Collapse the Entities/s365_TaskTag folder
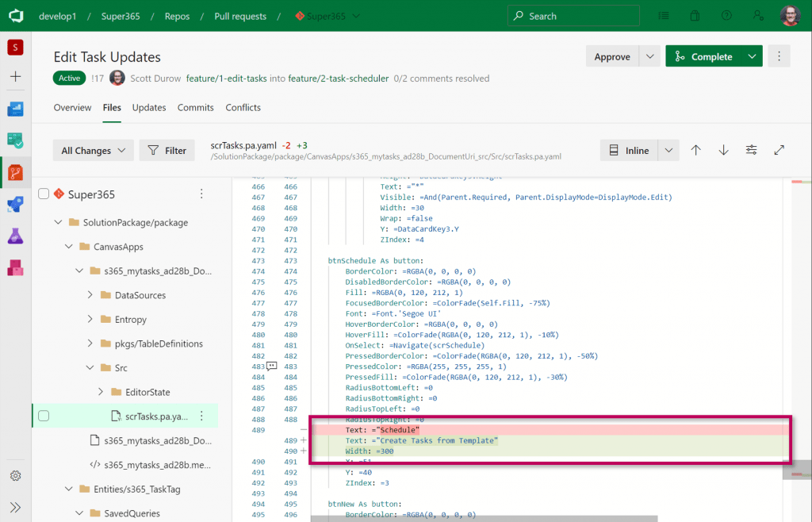Viewport: 812px width, 522px height. coord(68,489)
